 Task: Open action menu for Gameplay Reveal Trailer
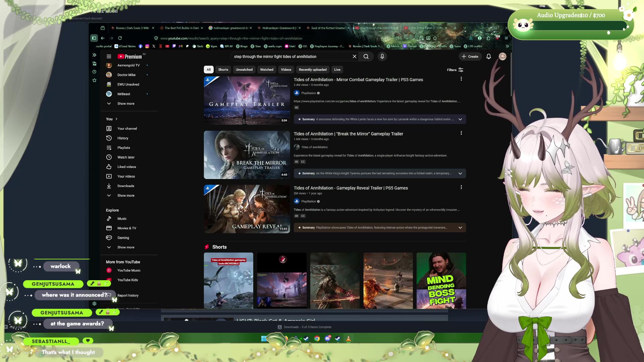point(461,187)
